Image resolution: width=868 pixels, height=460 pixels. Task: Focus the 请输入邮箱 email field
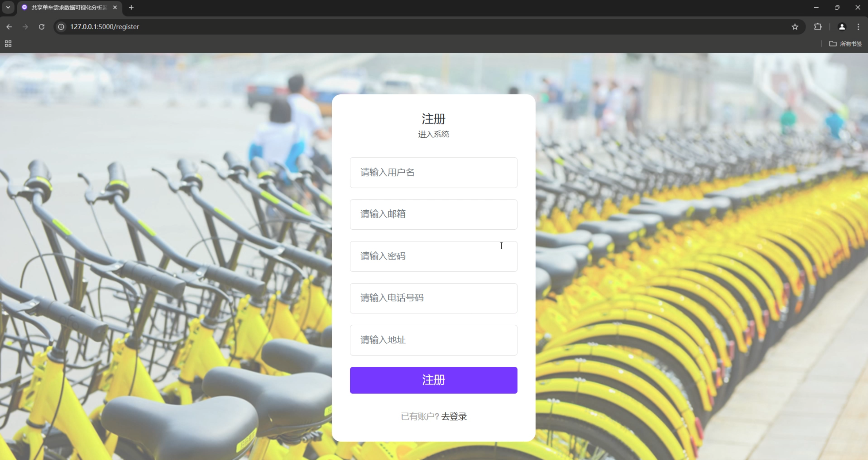(433, 214)
